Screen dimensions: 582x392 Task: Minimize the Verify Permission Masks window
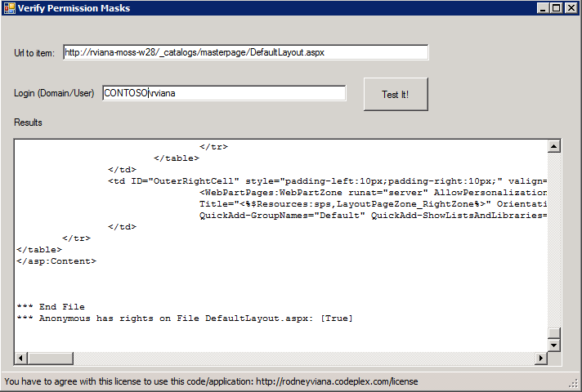click(544, 8)
